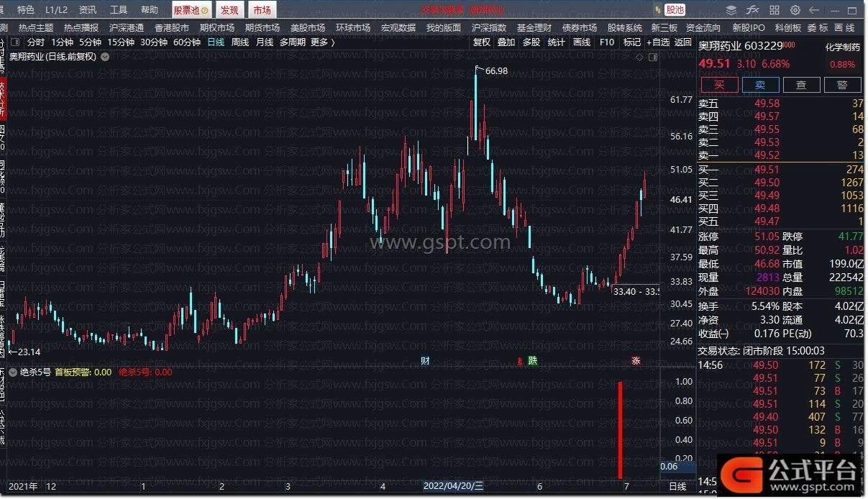Open the 日线 period selector at bottom right

tap(677, 487)
